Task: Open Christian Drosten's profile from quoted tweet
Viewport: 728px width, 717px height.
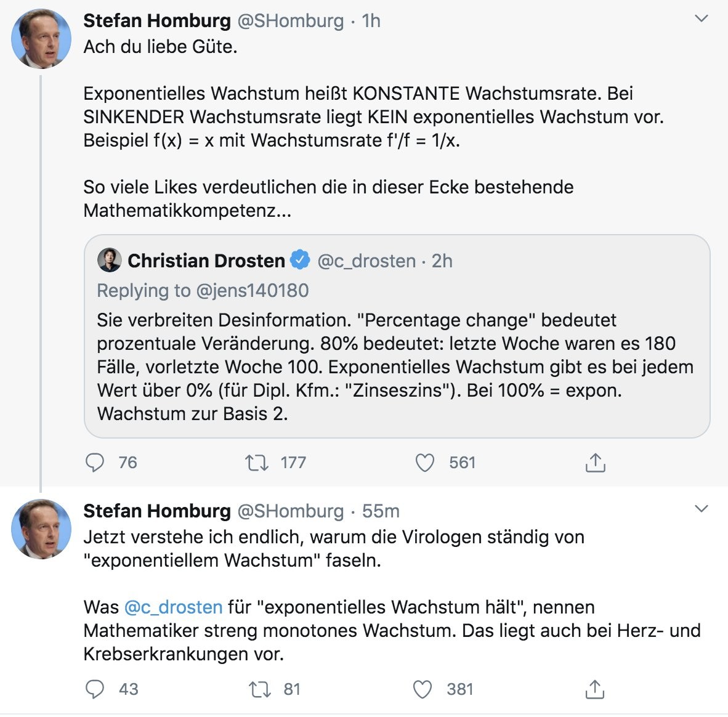Action: (206, 261)
